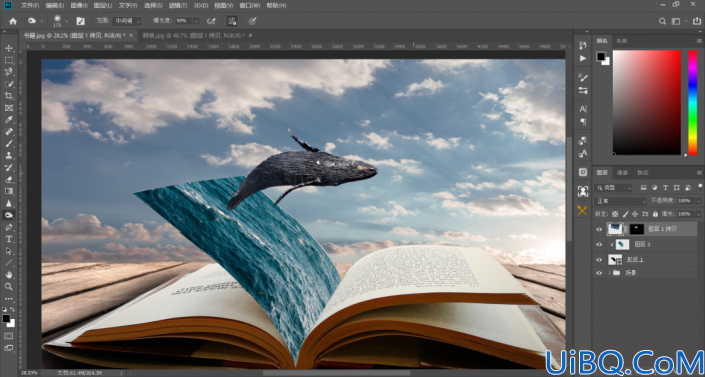Switch to the 通道 channels tab

(622, 172)
